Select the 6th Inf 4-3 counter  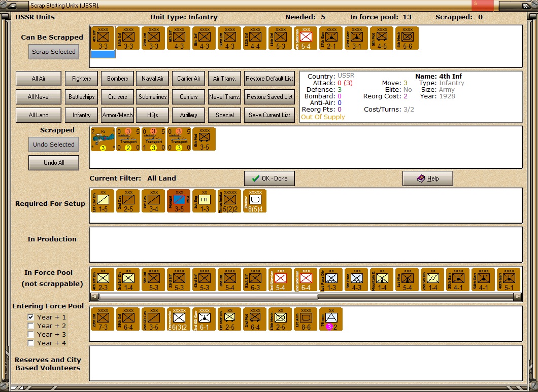[179, 38]
